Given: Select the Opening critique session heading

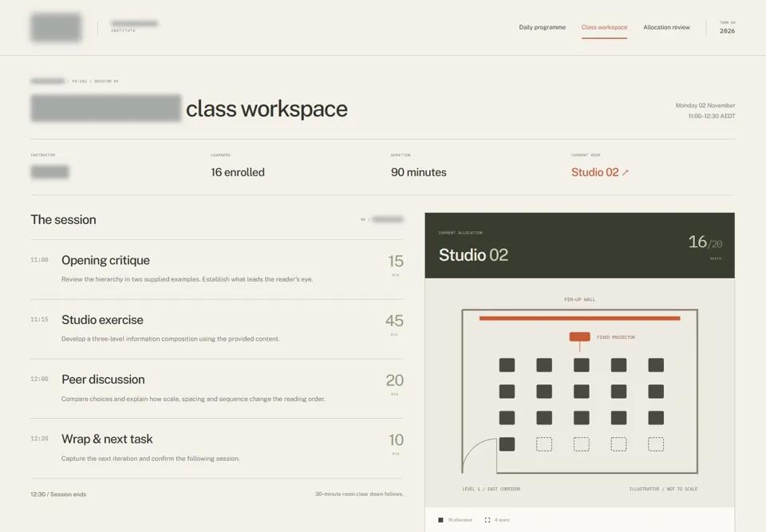Looking at the screenshot, I should [105, 260].
